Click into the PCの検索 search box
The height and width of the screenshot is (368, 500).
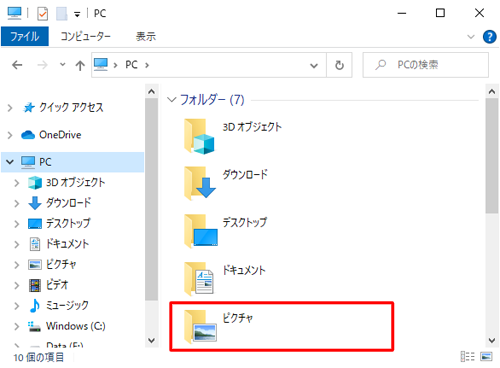point(426,65)
